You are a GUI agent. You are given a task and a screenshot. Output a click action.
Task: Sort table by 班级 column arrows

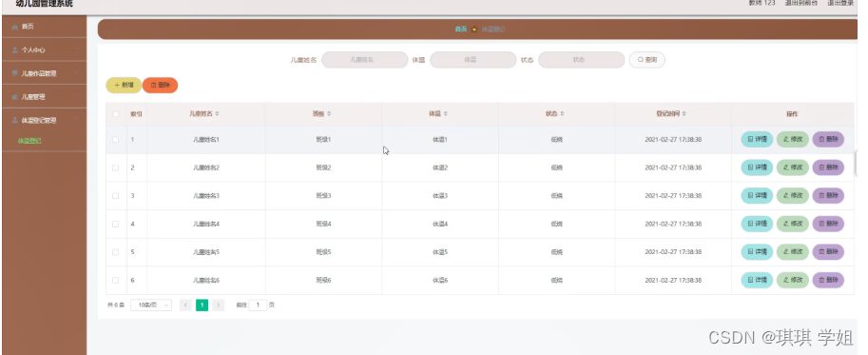[x=329, y=113]
